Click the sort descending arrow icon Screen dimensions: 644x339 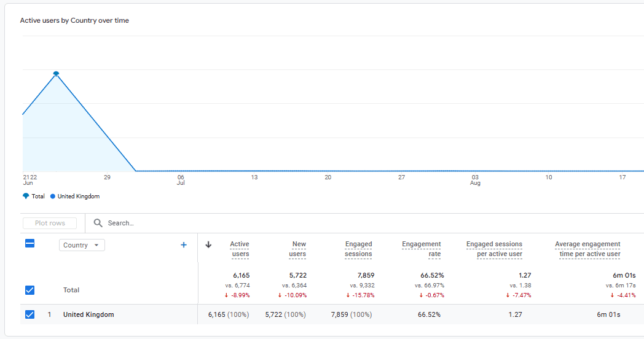208,244
